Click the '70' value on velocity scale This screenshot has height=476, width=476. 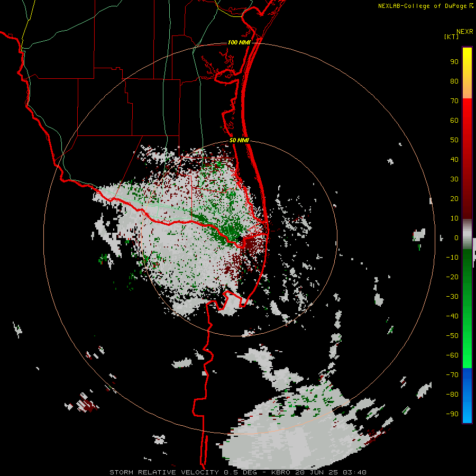pos(454,101)
